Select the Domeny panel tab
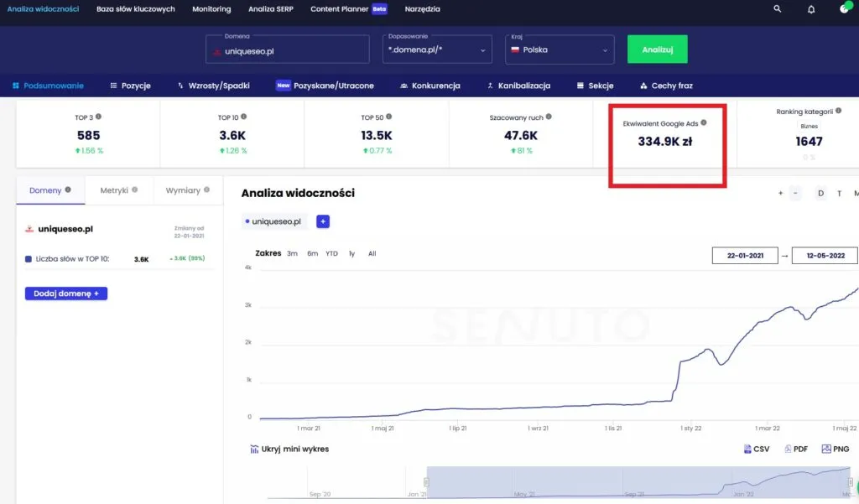This screenshot has height=504, width=859. (x=50, y=190)
